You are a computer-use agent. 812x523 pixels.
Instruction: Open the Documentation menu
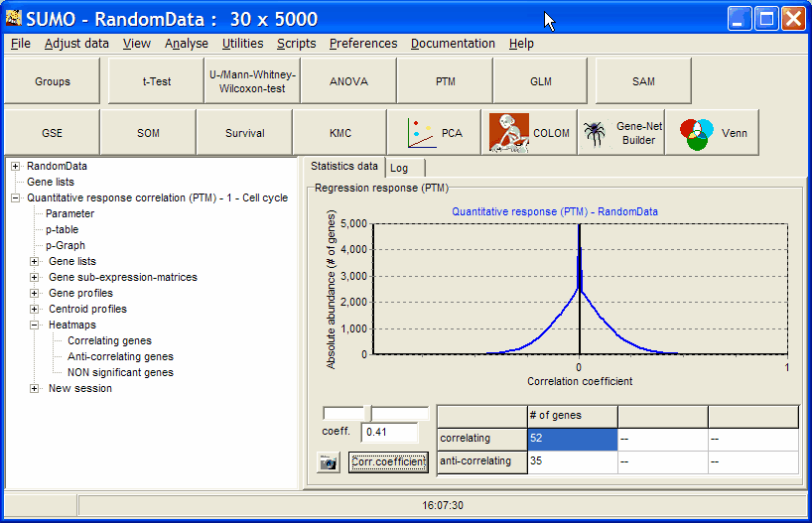point(453,44)
